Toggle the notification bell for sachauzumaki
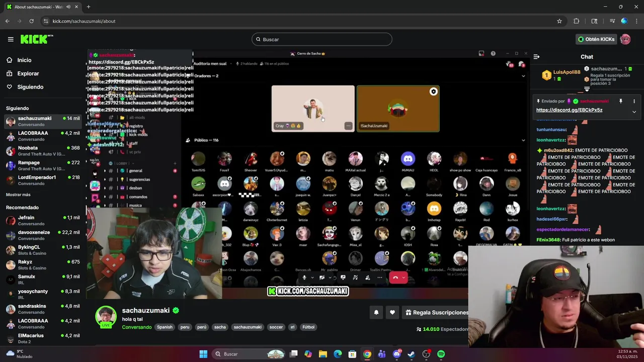 tap(376, 312)
